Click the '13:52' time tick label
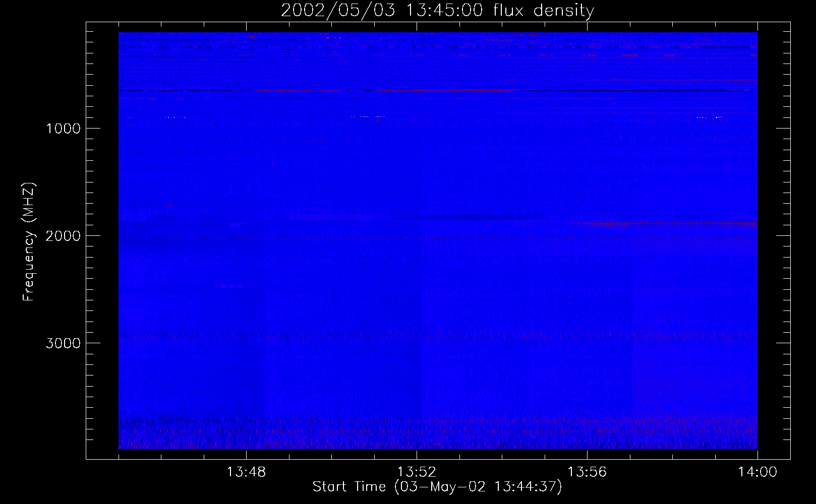This screenshot has width=816, height=504. click(x=417, y=472)
